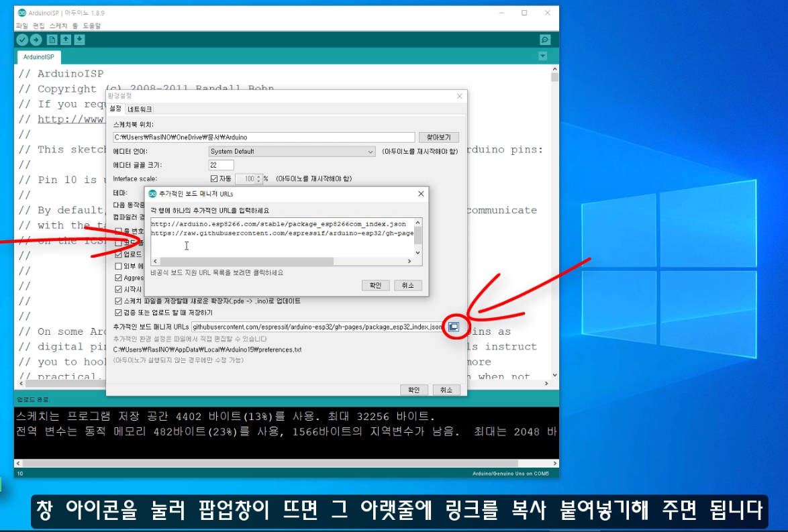Click the New sketch toolbar icon
The image size is (788, 532).
coord(52,40)
